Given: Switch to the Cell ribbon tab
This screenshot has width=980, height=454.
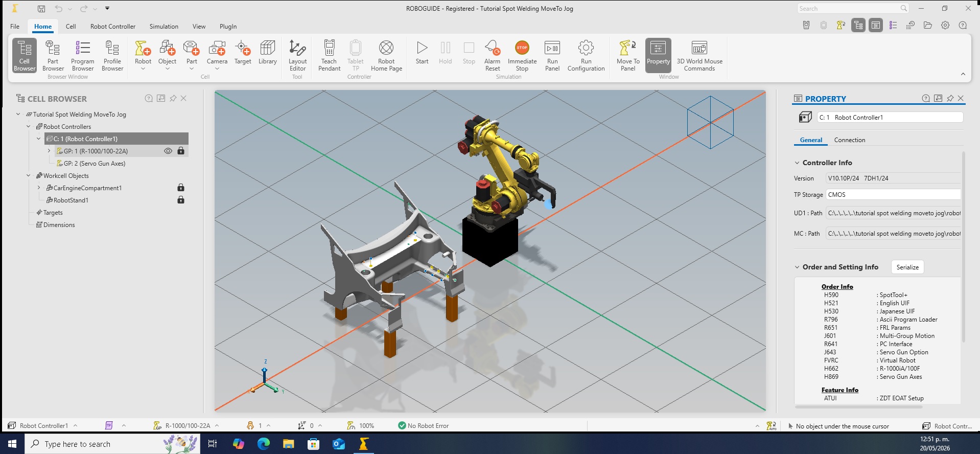Looking at the screenshot, I should 71,27.
